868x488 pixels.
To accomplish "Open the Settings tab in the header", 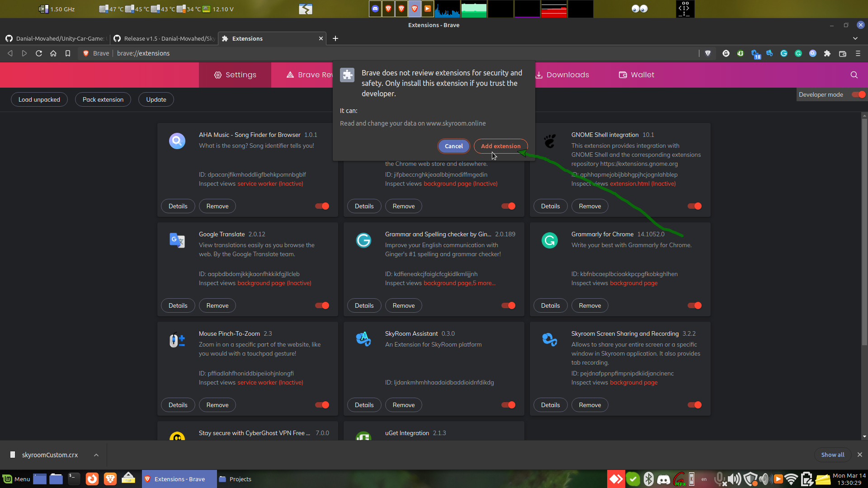I will (x=235, y=75).
